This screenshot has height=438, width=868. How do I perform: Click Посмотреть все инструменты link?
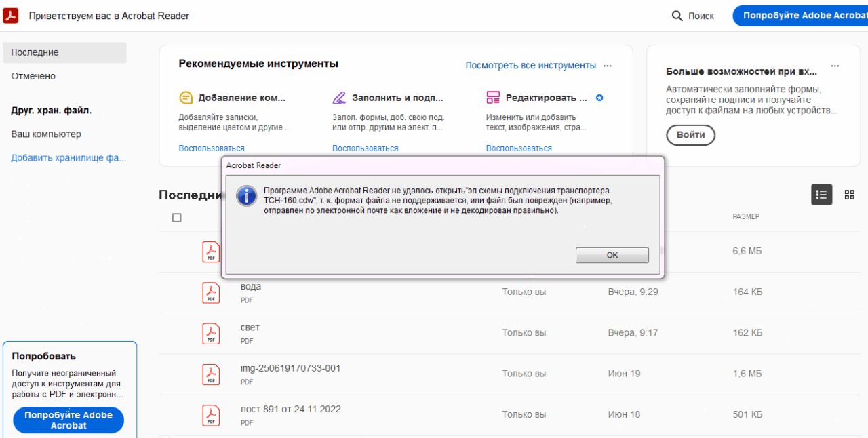[x=530, y=66]
